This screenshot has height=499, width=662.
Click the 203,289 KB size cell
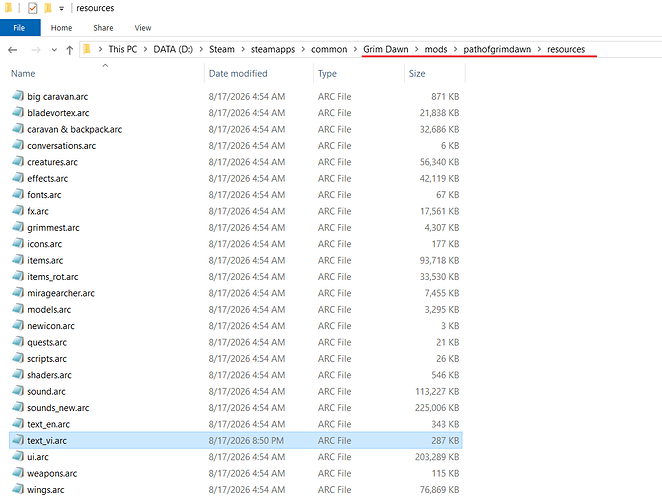437,457
